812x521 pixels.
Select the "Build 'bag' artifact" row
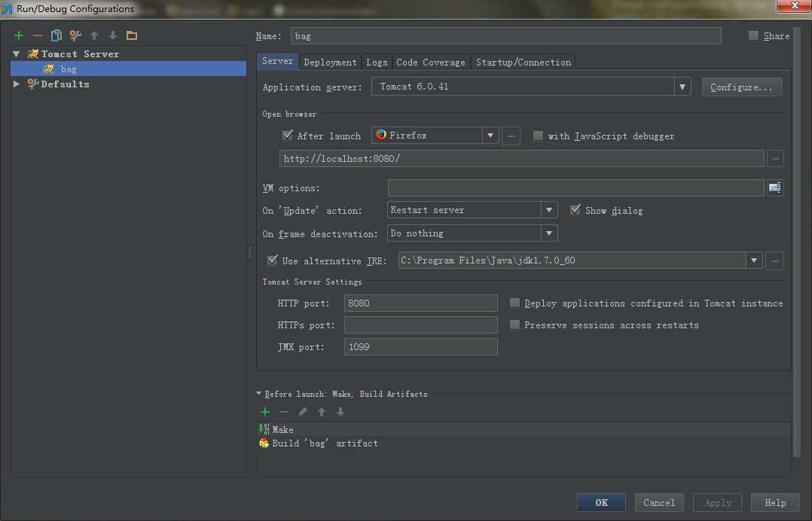524,443
